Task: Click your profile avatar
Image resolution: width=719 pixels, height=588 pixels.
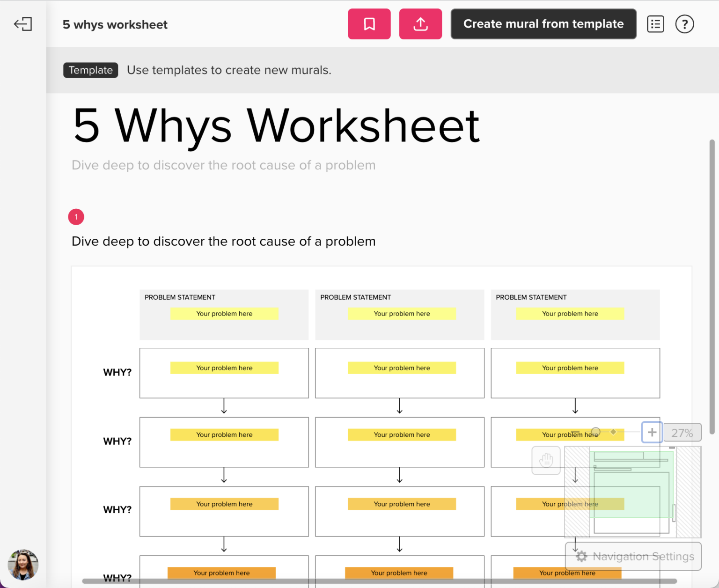Action: pos(22,565)
